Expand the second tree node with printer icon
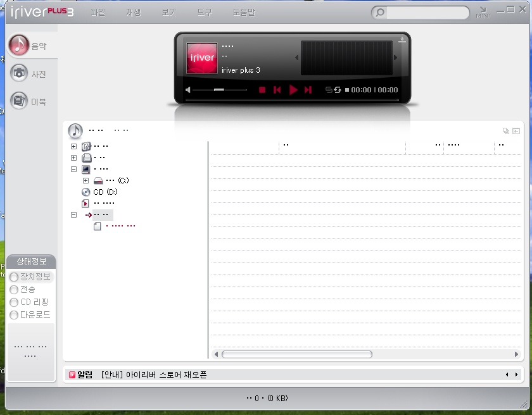Image resolution: width=532 pixels, height=415 pixels. (x=73, y=158)
